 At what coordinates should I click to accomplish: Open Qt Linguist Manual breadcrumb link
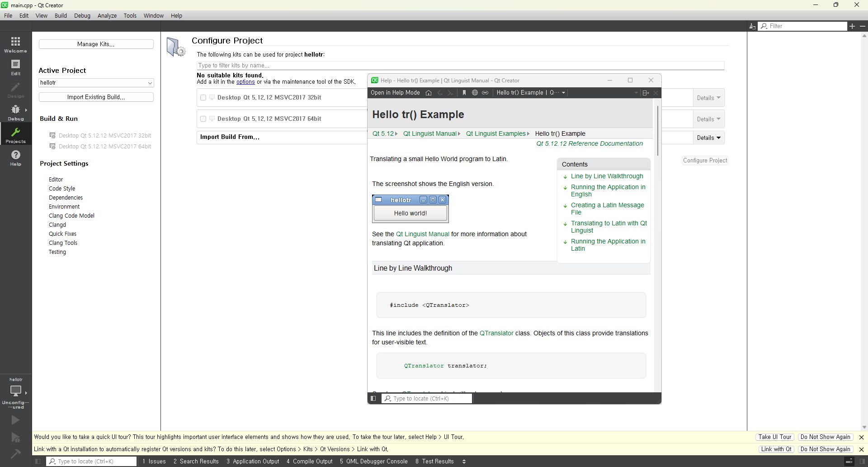[430, 134]
